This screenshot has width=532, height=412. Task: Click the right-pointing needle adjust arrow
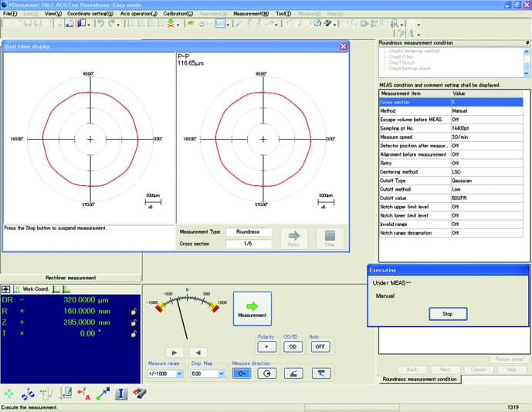click(x=175, y=353)
